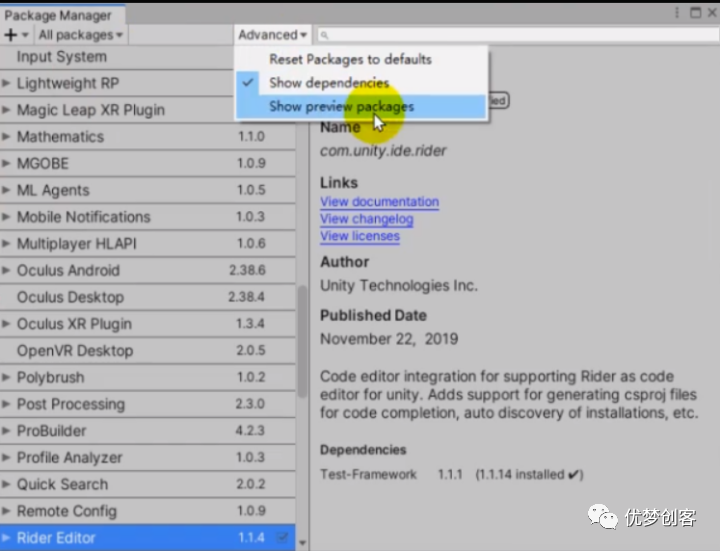Expand Oculus XR Plugin versions
Screen dimensions: 720x551
[x=6, y=324]
